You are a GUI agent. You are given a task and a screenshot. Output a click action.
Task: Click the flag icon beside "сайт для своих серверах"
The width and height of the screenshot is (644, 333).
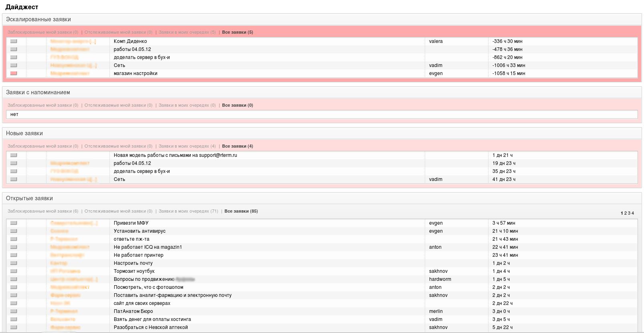tap(14, 303)
